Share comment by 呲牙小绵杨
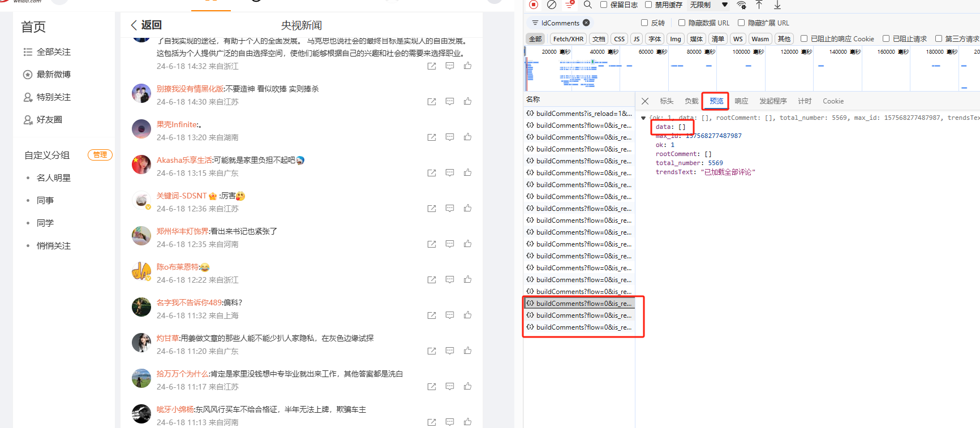The width and height of the screenshot is (980, 428). (x=432, y=422)
